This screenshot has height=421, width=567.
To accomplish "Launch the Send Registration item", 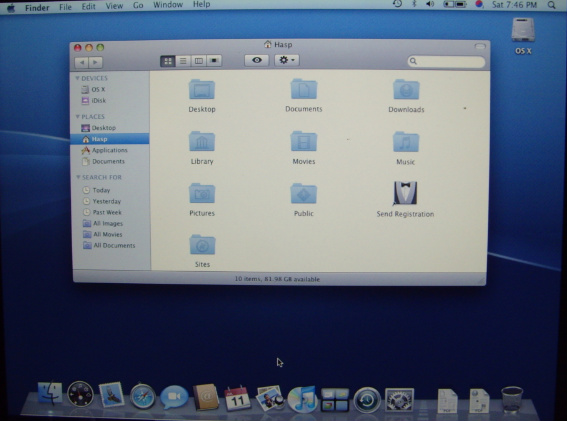I will pos(405,193).
